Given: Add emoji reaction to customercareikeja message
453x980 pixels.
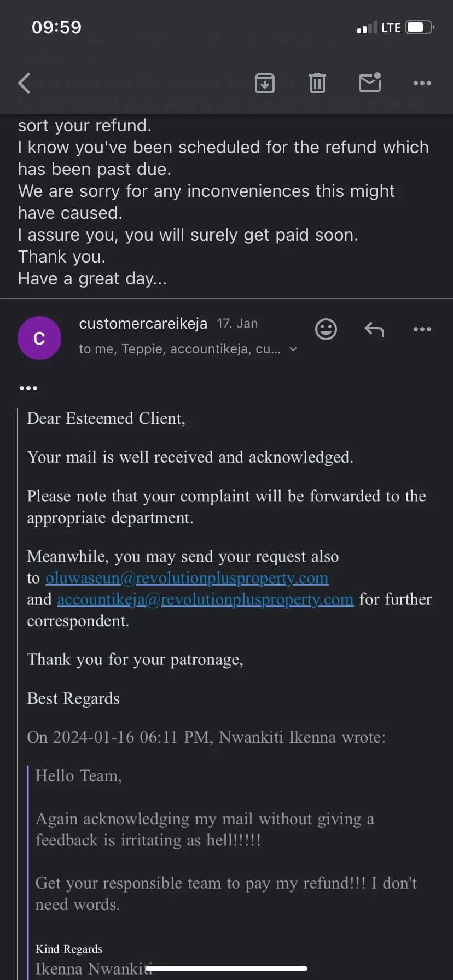Looking at the screenshot, I should pos(326,329).
